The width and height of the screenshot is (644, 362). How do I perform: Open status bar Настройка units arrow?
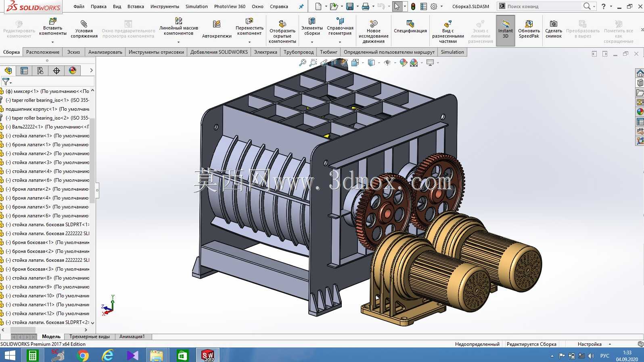(610, 344)
